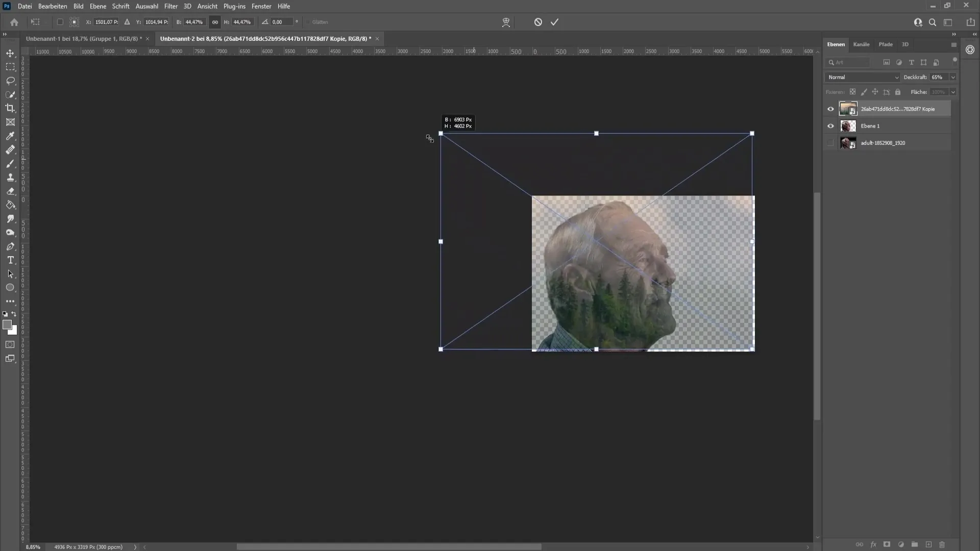
Task: Select the Lasso tool
Action: click(x=10, y=81)
